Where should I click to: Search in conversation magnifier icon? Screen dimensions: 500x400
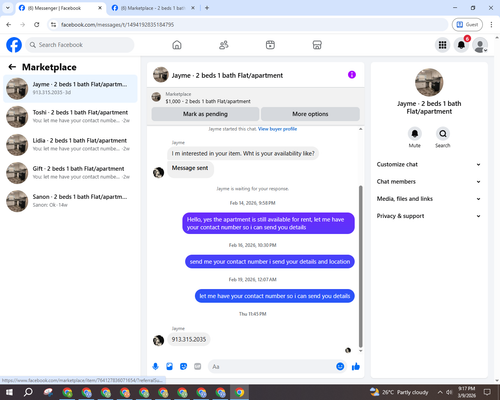[443, 134]
